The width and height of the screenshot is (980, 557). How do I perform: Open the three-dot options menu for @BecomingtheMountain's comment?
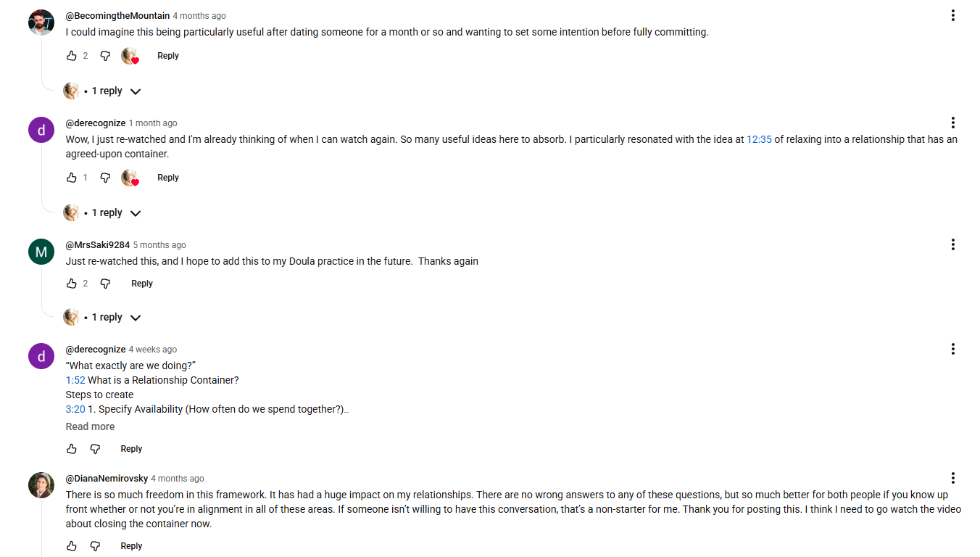pyautogui.click(x=952, y=15)
